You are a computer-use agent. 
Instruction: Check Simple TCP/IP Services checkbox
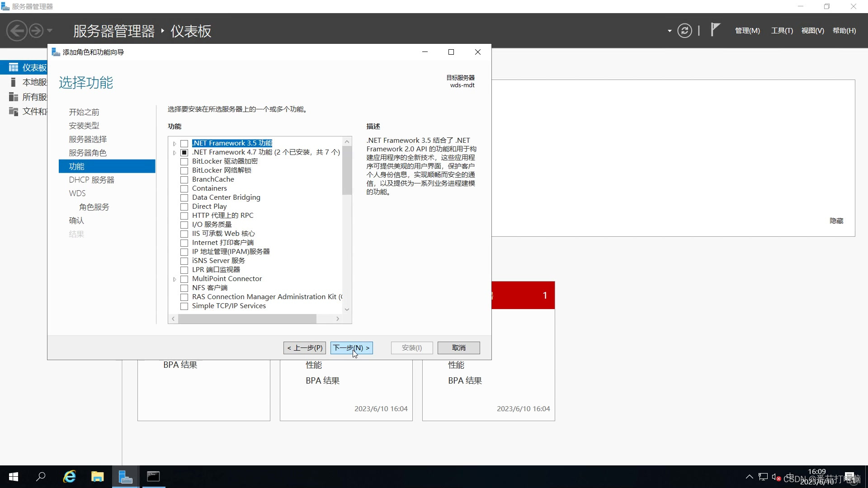tap(184, 306)
